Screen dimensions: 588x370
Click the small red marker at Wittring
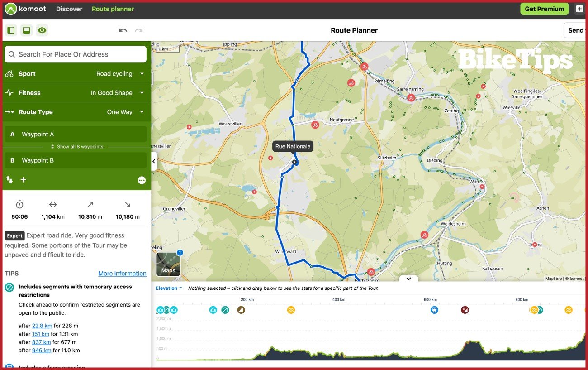[482, 187]
